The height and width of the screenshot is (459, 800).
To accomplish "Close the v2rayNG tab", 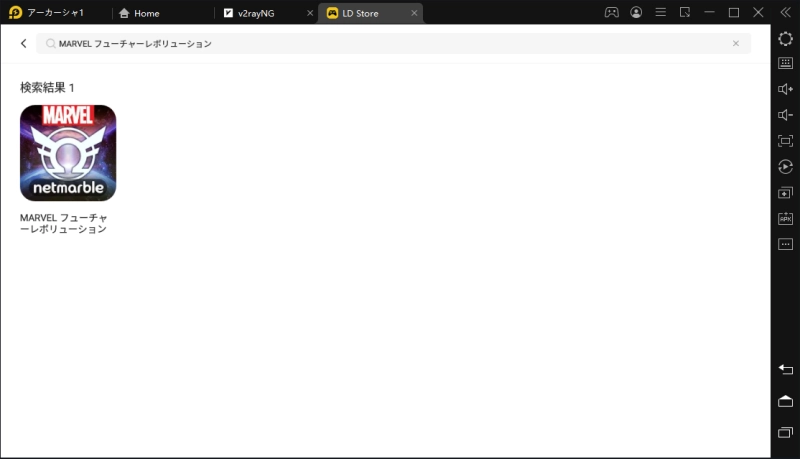I will (310, 13).
